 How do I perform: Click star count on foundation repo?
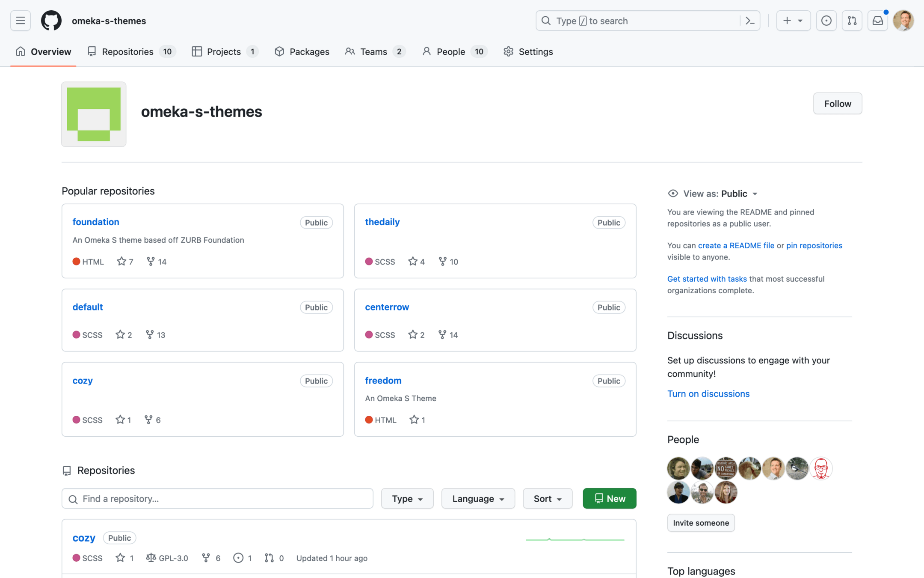(x=125, y=262)
